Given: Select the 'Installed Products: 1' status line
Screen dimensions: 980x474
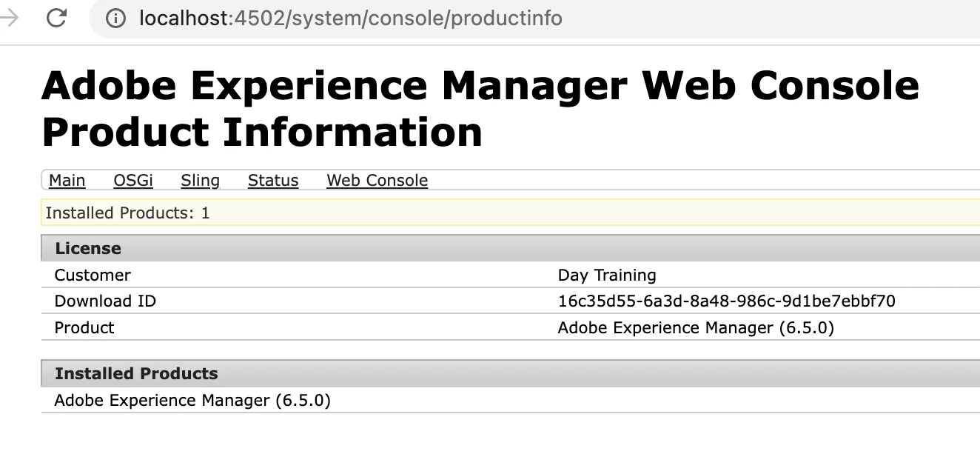Looking at the screenshot, I should coord(511,213).
